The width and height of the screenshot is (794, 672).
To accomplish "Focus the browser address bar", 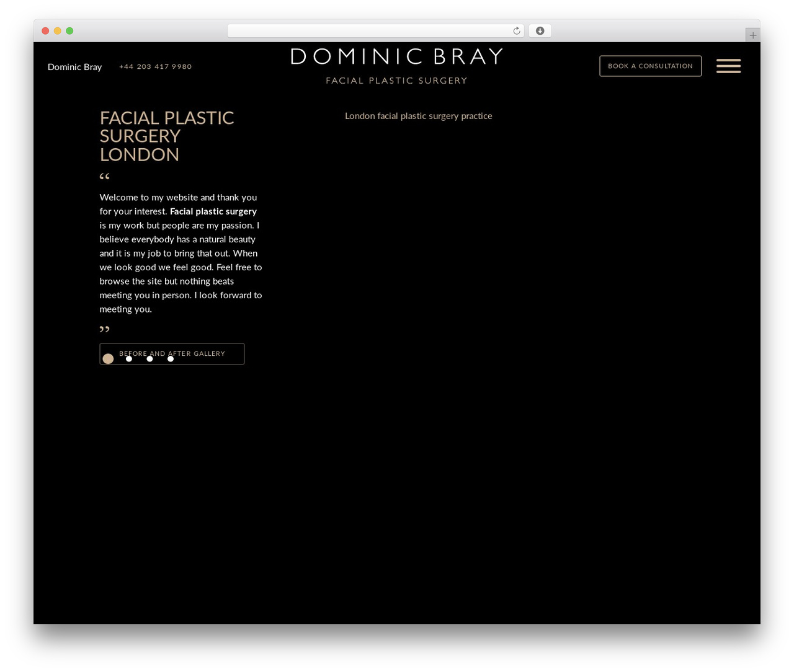I will point(376,31).
